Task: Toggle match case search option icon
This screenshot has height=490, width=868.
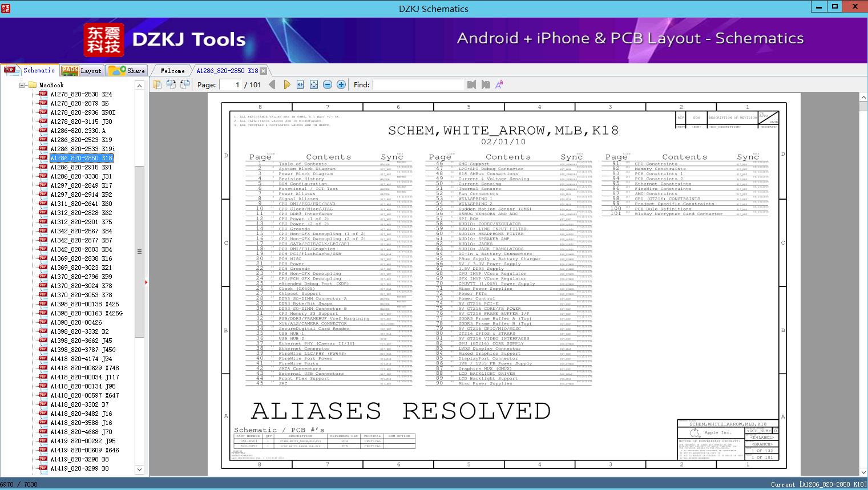Action: pyautogui.click(x=499, y=84)
